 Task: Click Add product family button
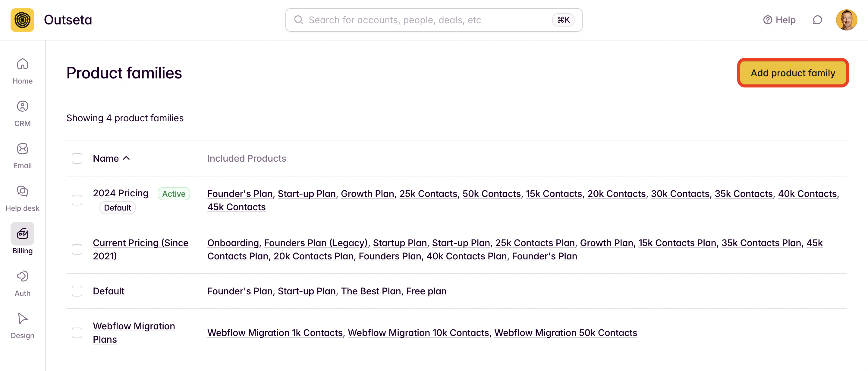pyautogui.click(x=793, y=73)
